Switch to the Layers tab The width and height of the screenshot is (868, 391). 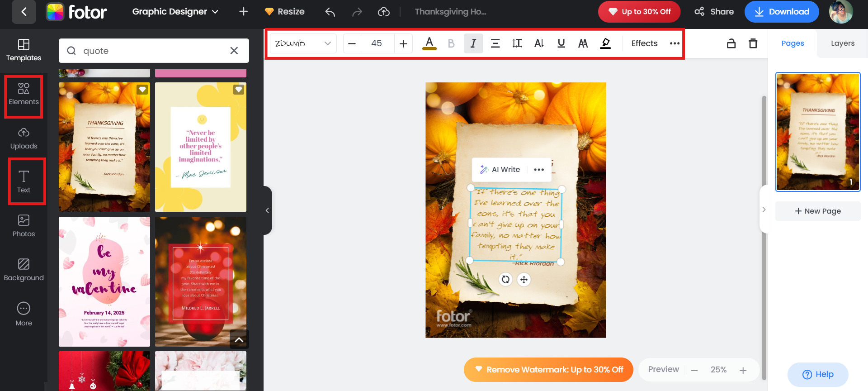tap(843, 43)
